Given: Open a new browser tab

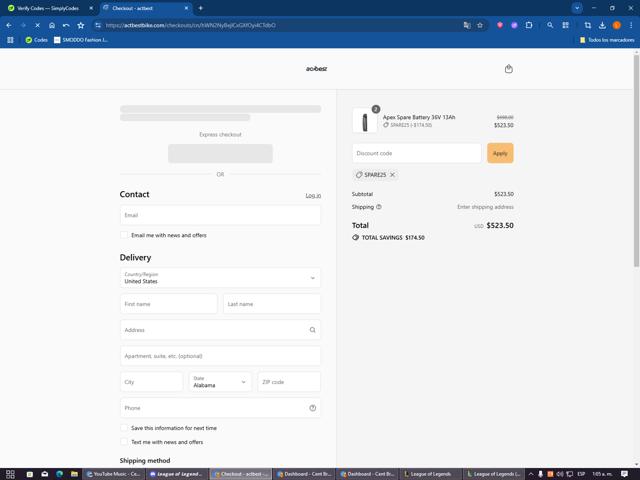Looking at the screenshot, I should (200, 8).
